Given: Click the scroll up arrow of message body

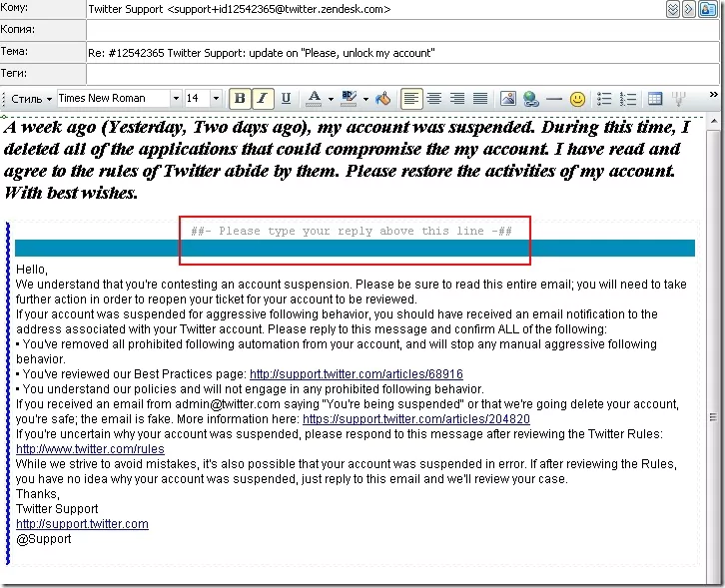Looking at the screenshot, I should click(713, 122).
